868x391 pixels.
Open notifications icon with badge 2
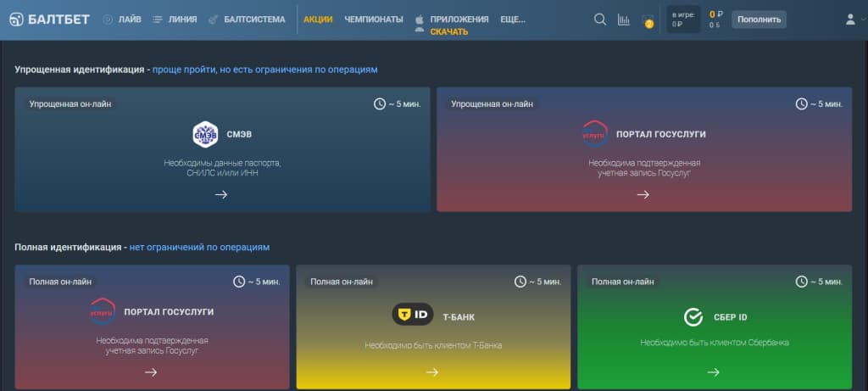pyautogui.click(x=648, y=21)
